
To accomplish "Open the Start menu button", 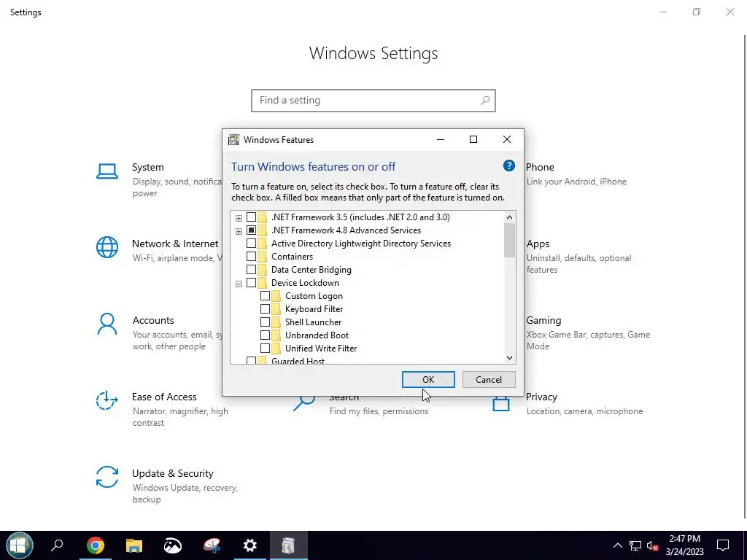I will pyautogui.click(x=19, y=545).
